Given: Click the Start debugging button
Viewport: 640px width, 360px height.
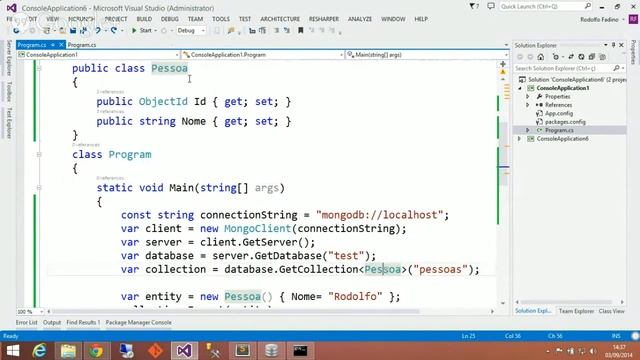Looking at the screenshot, I should pos(142,31).
